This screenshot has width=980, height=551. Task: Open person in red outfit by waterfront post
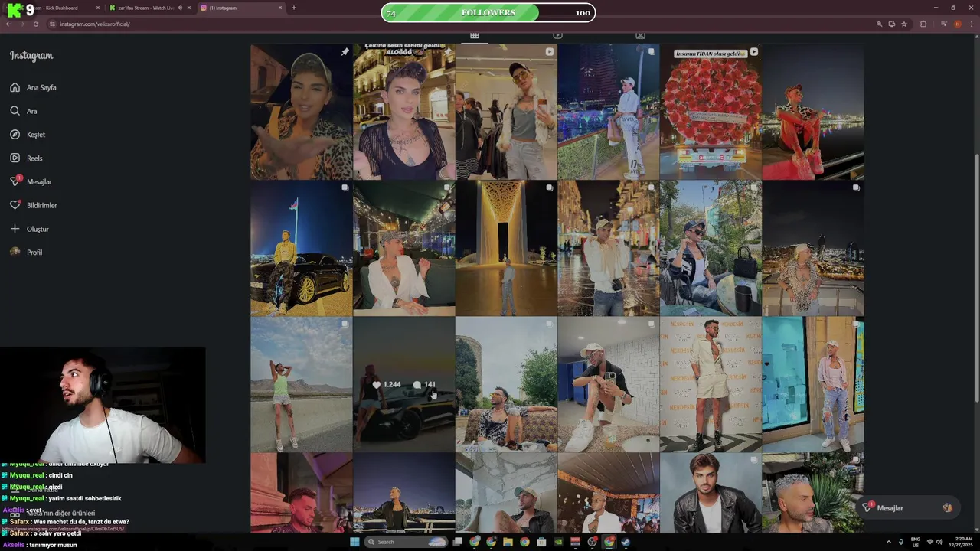[x=813, y=112]
